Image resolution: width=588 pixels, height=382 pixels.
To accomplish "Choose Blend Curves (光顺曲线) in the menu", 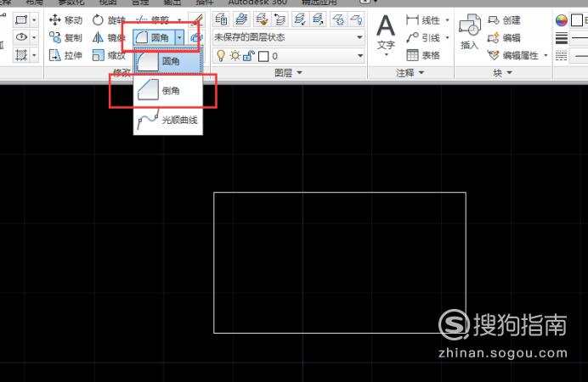I will (x=168, y=120).
